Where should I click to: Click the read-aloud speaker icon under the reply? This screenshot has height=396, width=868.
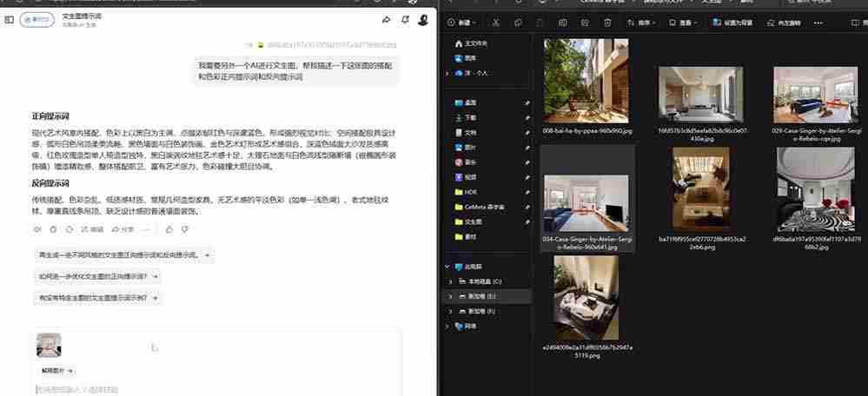coord(37,229)
